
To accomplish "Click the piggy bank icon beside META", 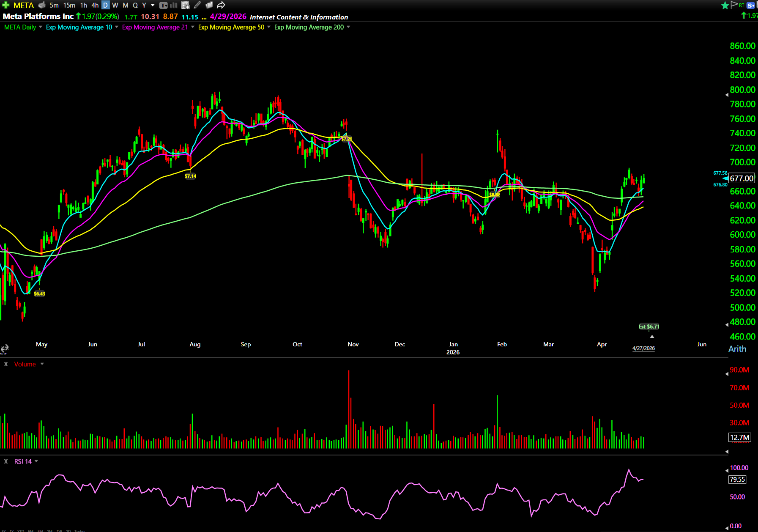I will [x=42, y=5].
